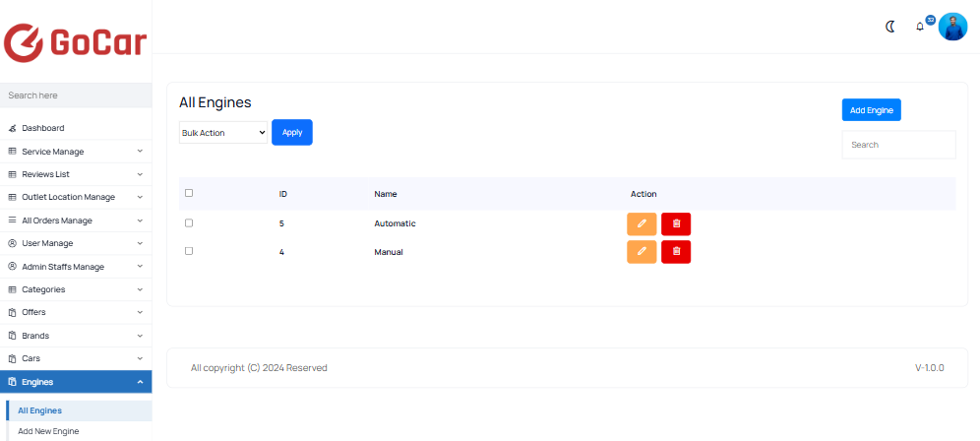This screenshot has width=980, height=441.
Task: Check the Manual row checkbox
Action: pos(189,251)
